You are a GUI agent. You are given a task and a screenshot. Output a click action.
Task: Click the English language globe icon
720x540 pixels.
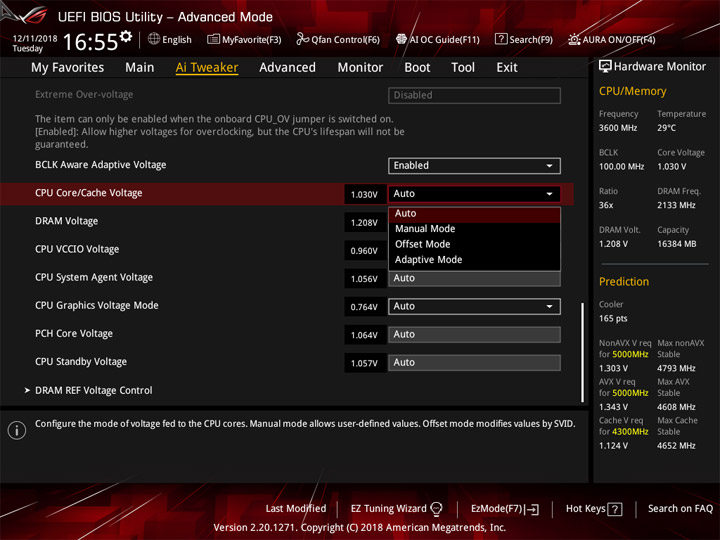(x=154, y=39)
